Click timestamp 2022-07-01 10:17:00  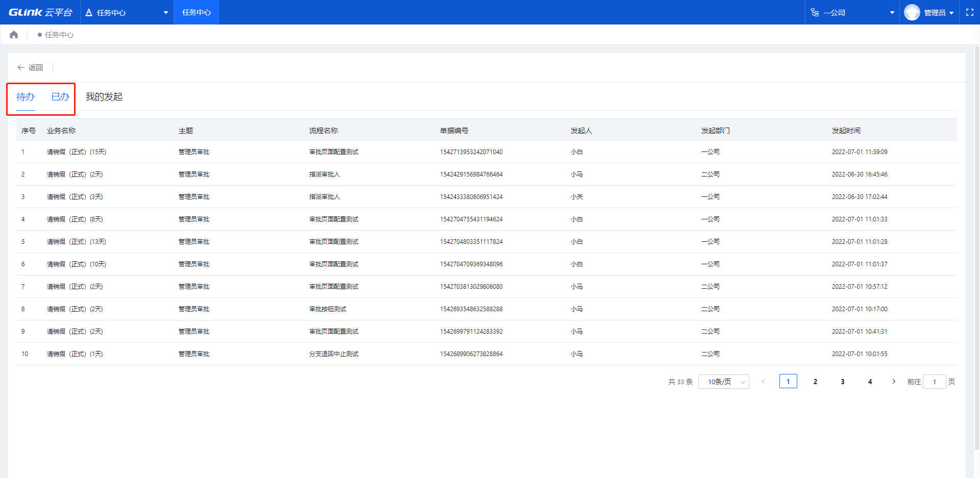pos(860,309)
